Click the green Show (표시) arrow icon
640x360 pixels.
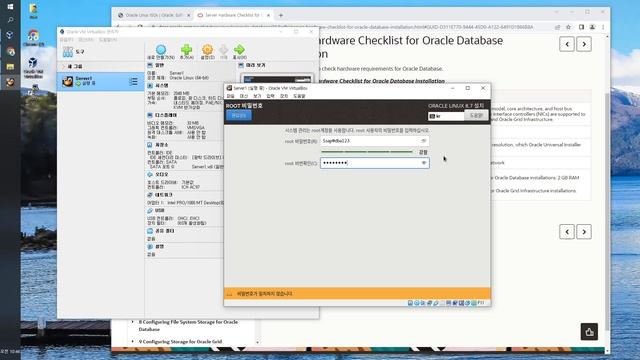(x=239, y=50)
